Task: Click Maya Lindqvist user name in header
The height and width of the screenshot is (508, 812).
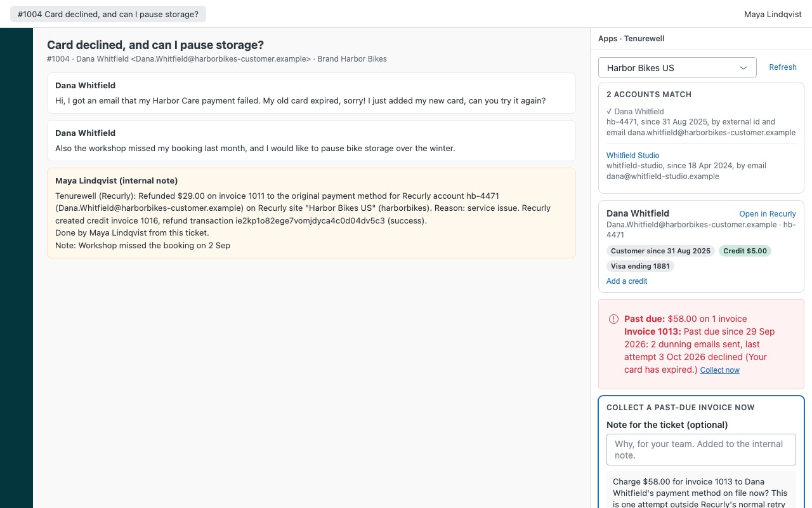Action: click(x=773, y=14)
